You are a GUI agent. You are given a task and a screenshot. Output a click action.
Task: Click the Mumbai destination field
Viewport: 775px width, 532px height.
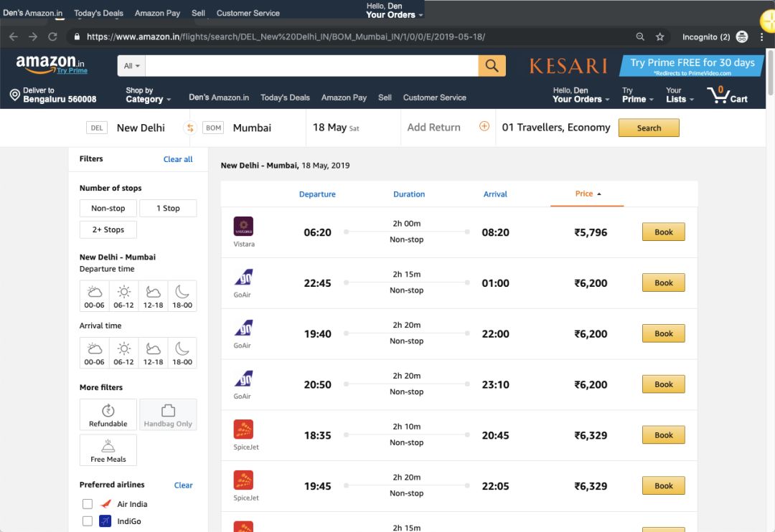252,128
